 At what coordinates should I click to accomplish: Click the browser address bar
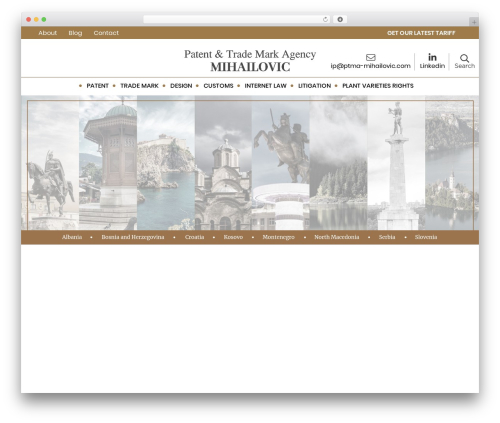237,19
